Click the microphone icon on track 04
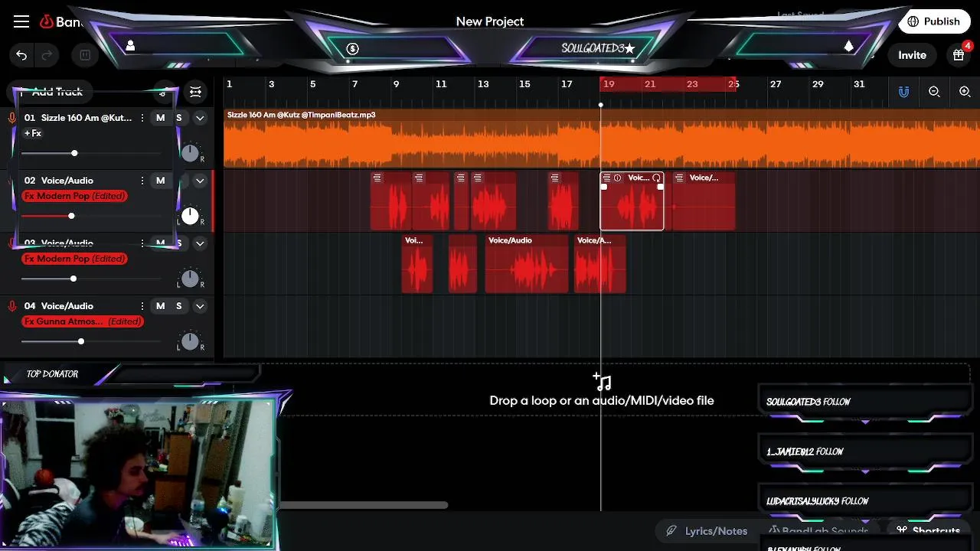This screenshot has width=980, height=551. pos(11,306)
